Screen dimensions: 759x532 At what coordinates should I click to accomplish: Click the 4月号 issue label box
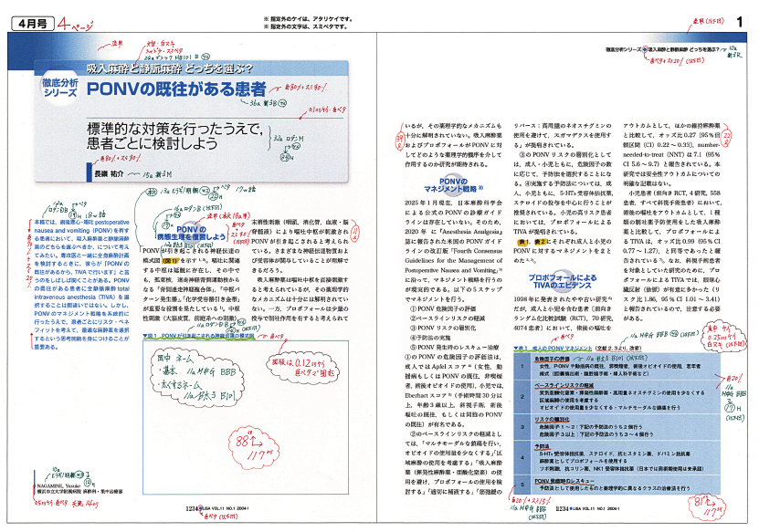tap(26, 16)
